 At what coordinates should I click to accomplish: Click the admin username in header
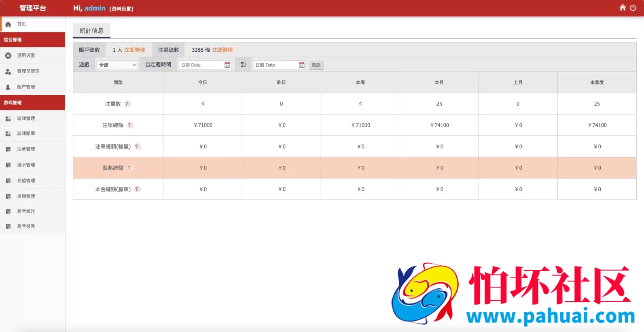click(95, 8)
